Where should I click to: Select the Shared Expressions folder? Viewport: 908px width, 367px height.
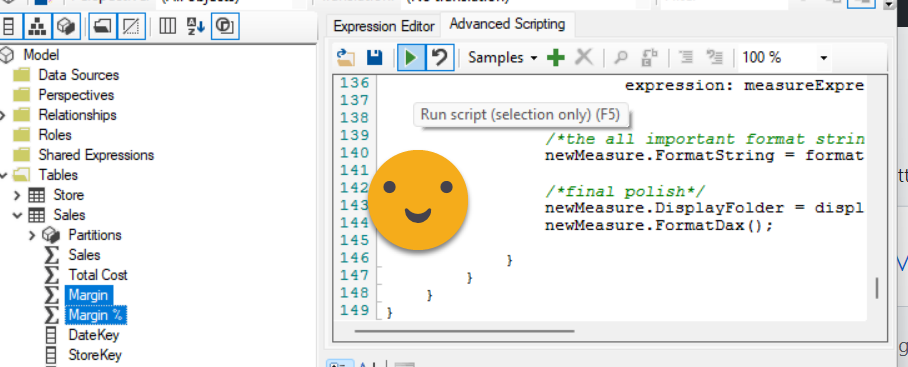click(96, 155)
